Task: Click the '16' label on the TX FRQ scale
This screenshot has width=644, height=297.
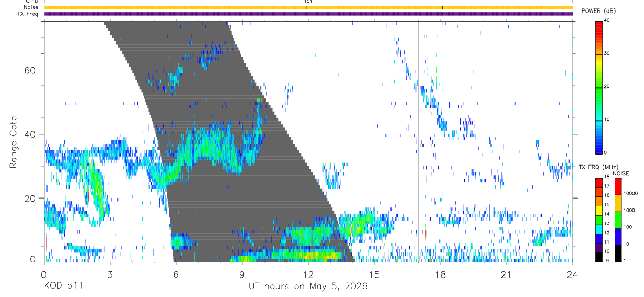Action: 607,195
